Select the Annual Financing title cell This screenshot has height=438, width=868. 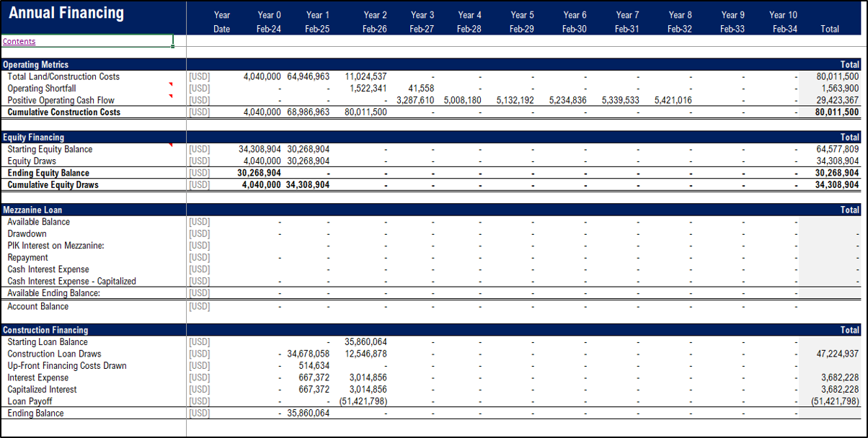(x=66, y=14)
